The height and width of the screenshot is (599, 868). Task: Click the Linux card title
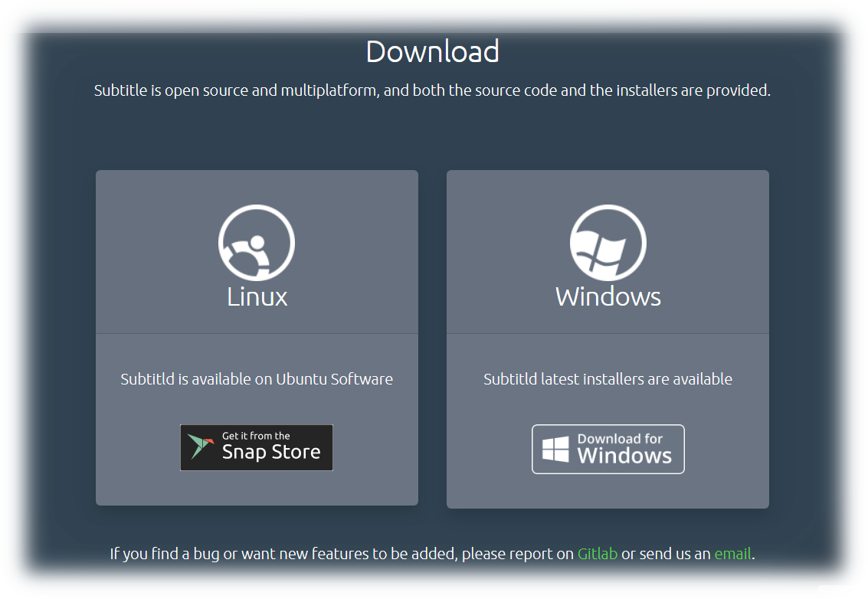(x=257, y=296)
